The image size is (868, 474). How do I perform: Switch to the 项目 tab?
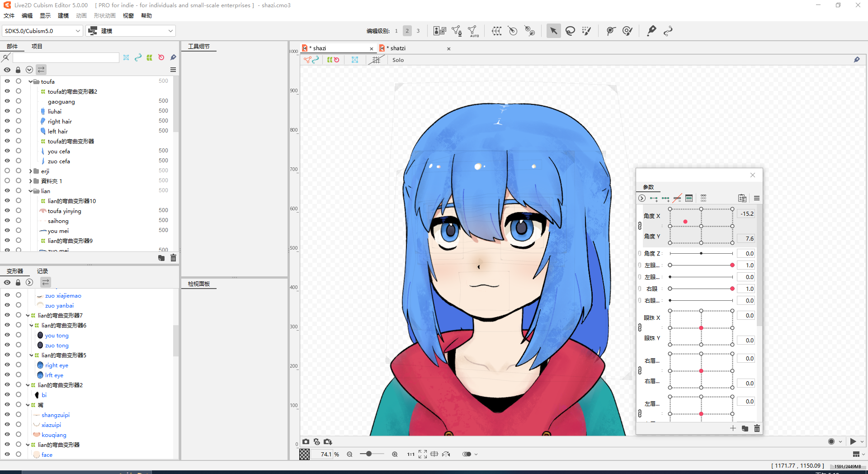pos(37,46)
